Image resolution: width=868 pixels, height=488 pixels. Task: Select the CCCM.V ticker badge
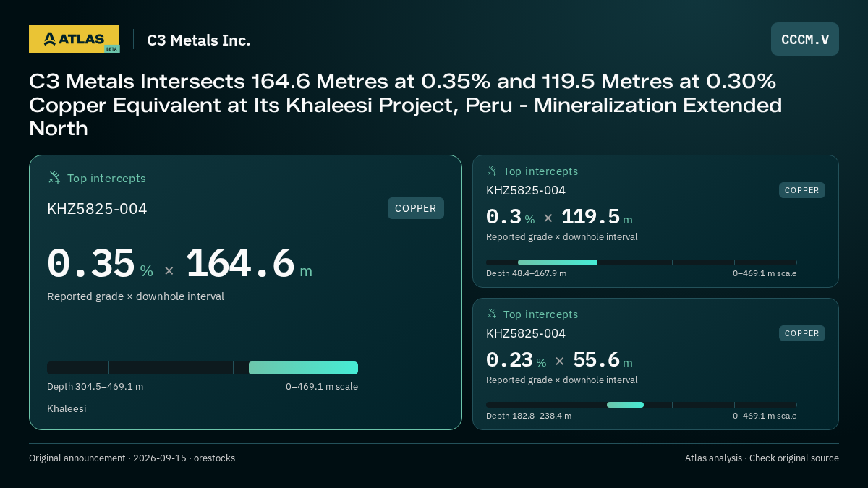tap(805, 39)
